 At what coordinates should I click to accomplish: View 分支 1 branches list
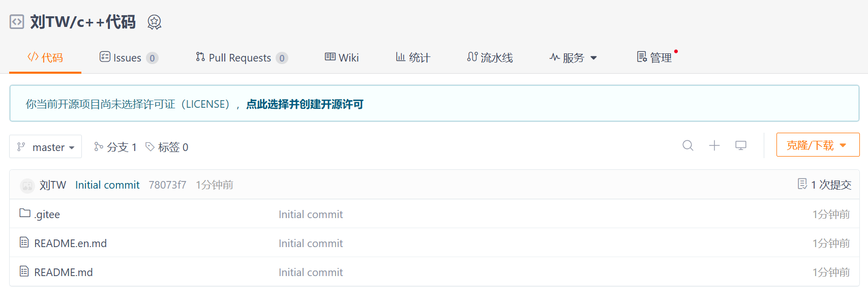coord(115,147)
